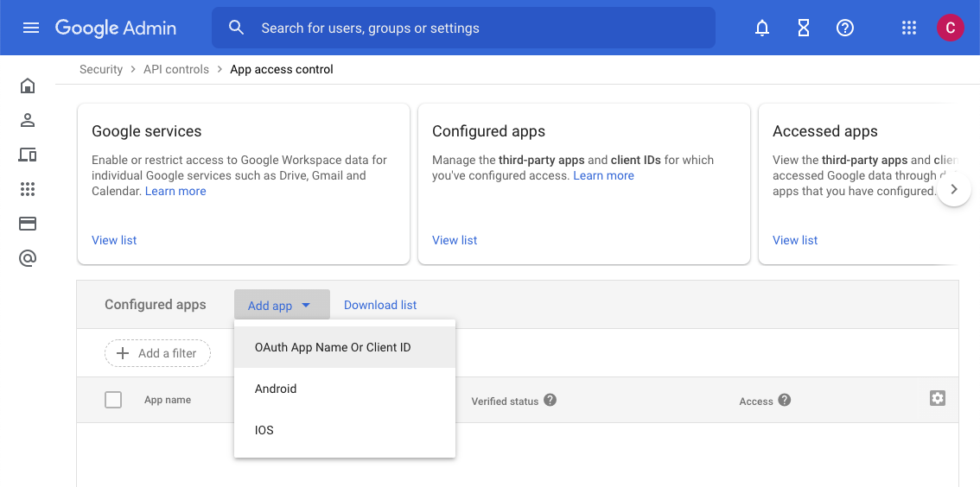
Task: Open Learn more in Google services card
Action: (x=175, y=191)
